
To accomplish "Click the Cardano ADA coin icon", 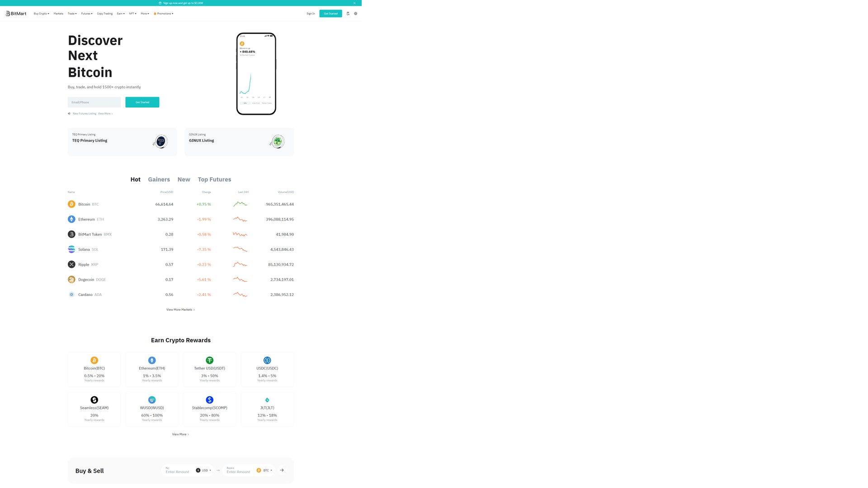I will tap(71, 295).
